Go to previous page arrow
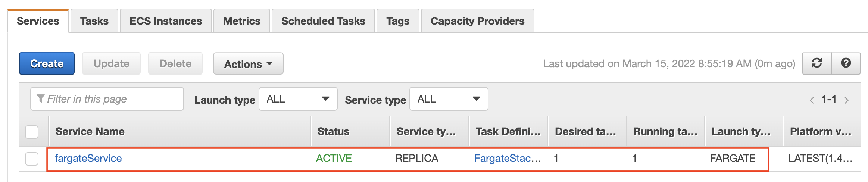The image size is (868, 182). (812, 100)
